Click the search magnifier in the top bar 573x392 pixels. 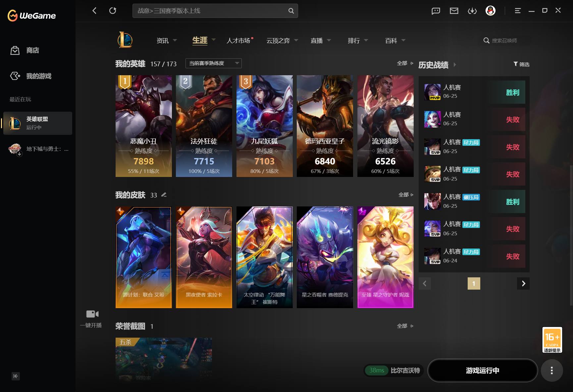click(291, 11)
